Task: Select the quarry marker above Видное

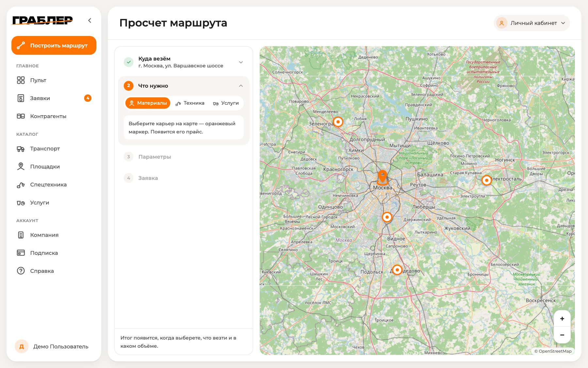Action: [x=387, y=217]
